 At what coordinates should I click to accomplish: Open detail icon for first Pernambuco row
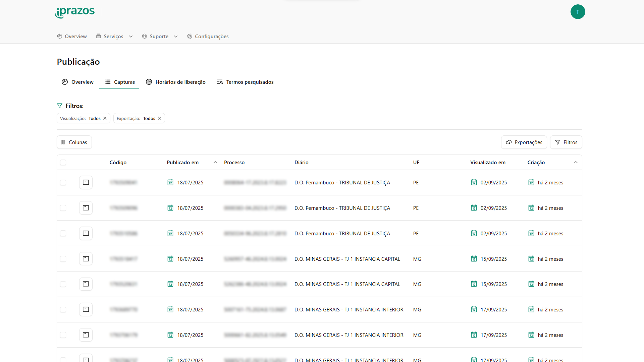[x=86, y=182]
